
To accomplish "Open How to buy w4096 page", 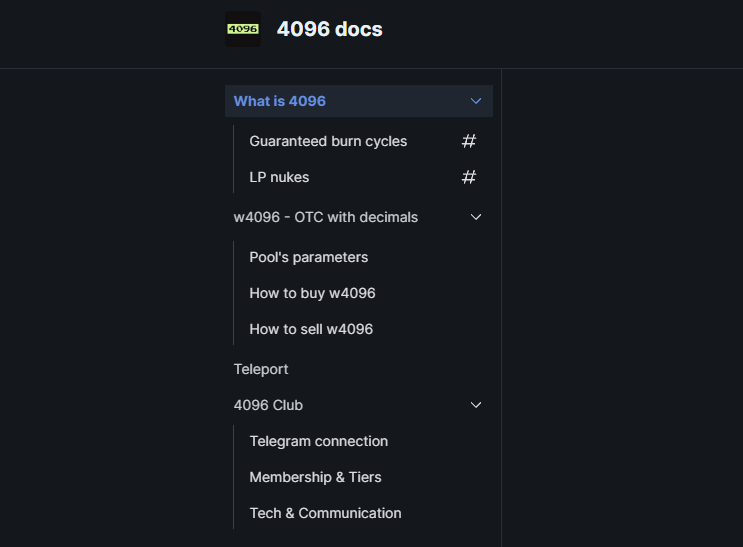I will (x=312, y=293).
